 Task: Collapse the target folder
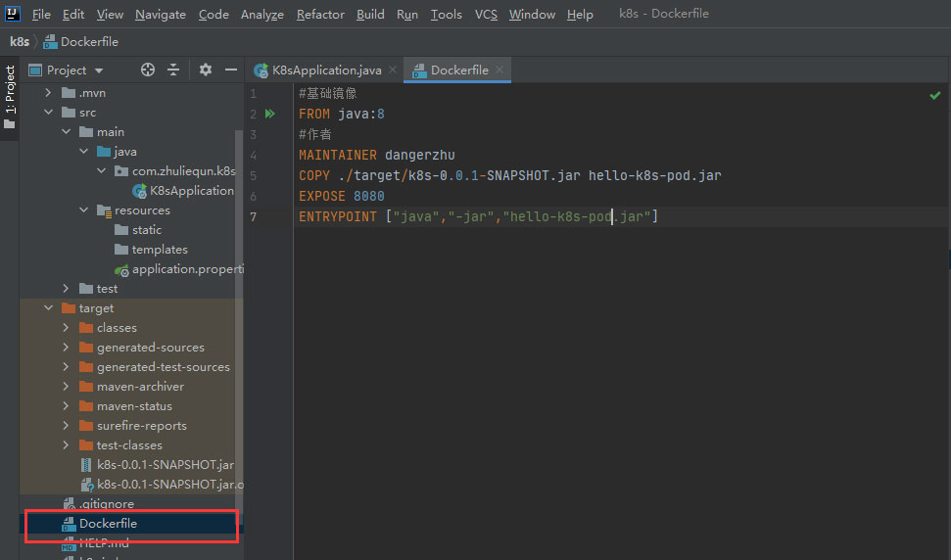[x=48, y=308]
